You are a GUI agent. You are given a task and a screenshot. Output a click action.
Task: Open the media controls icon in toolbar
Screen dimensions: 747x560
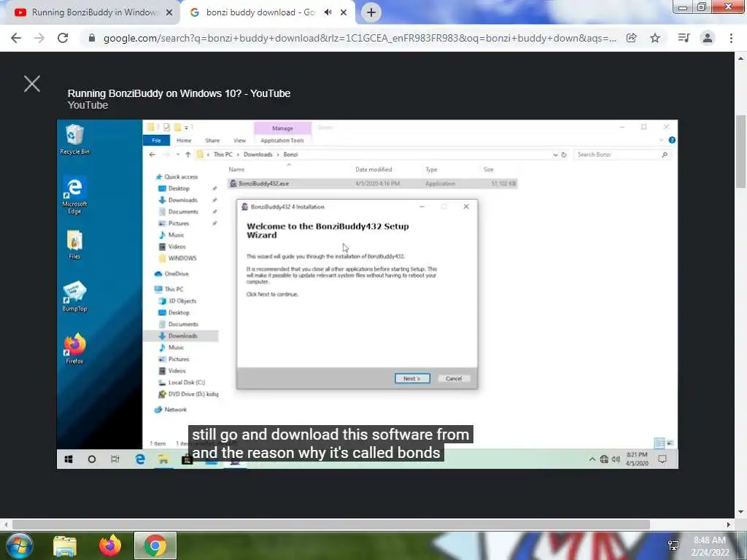pyautogui.click(x=684, y=38)
